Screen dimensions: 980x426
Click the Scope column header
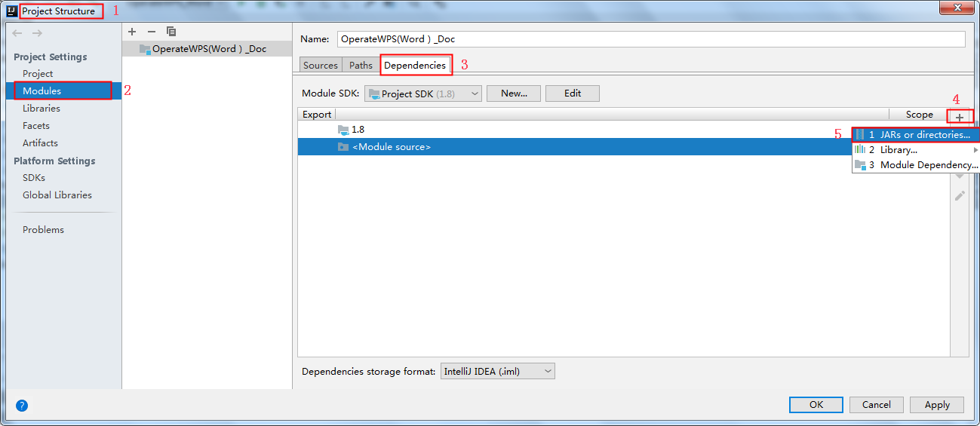coord(919,115)
